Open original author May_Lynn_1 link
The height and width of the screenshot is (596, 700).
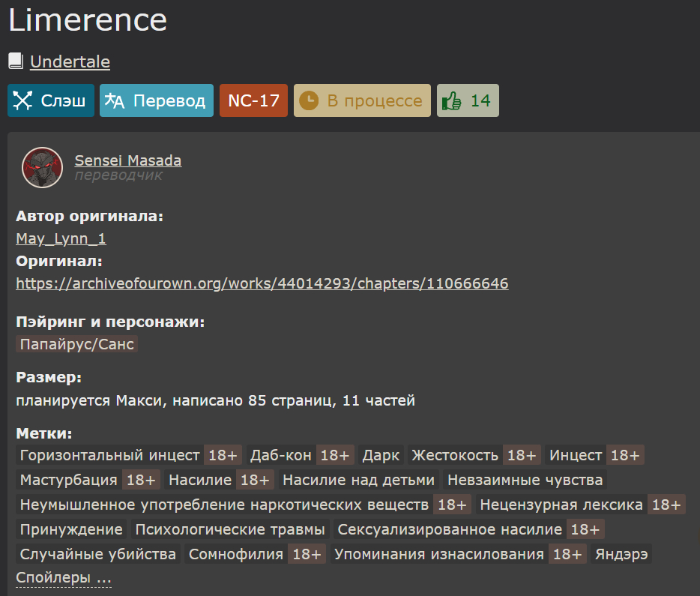tap(61, 238)
